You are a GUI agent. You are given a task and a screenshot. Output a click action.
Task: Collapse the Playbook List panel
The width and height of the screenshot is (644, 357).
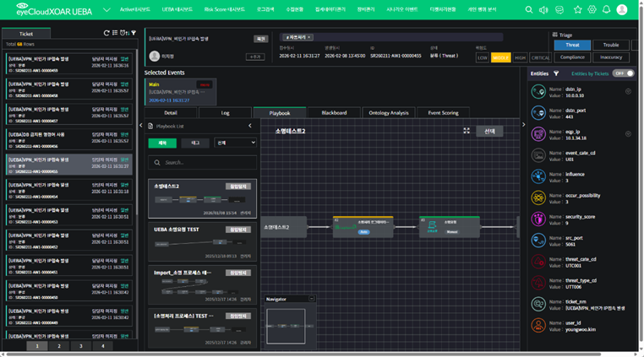click(x=250, y=126)
